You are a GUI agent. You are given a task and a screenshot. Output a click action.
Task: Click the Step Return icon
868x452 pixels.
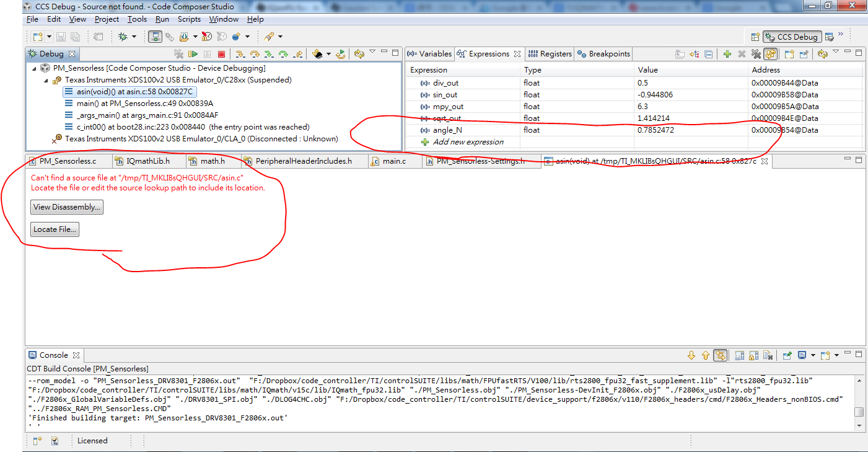click(x=298, y=54)
